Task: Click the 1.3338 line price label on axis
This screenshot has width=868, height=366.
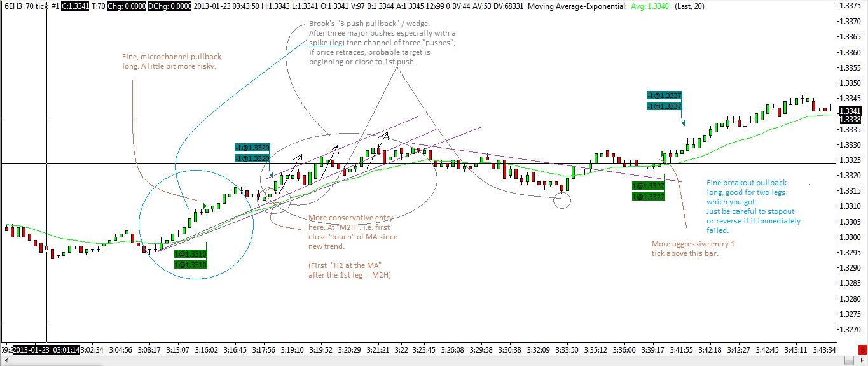Action: click(x=850, y=120)
